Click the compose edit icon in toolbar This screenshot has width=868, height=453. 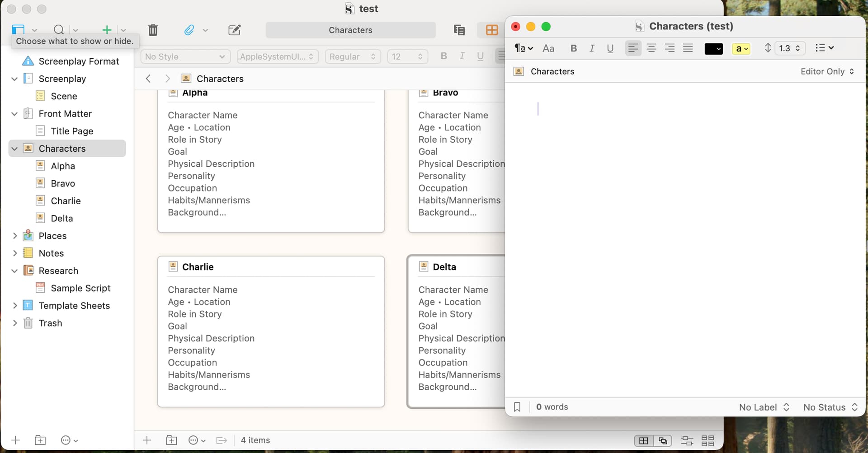(234, 30)
